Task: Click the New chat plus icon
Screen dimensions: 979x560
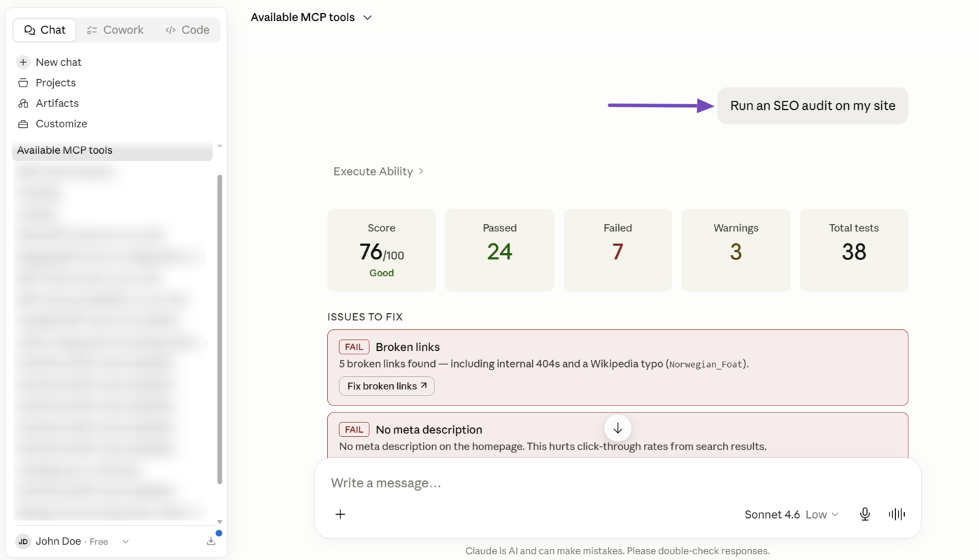Action: 23,62
